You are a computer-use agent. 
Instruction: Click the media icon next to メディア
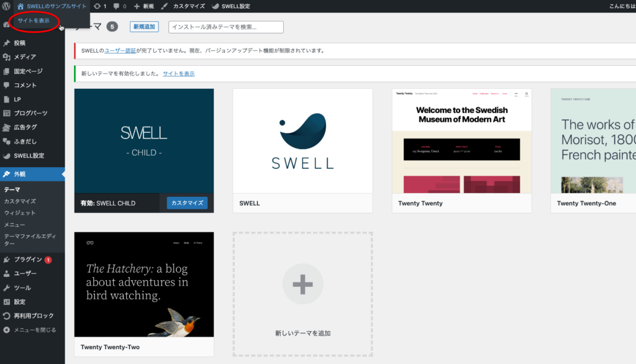[x=6, y=57]
